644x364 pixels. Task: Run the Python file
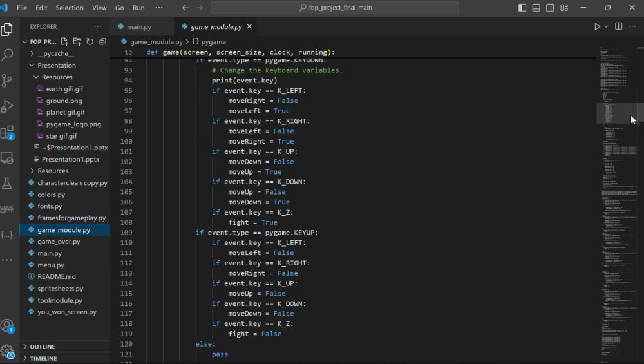597,26
